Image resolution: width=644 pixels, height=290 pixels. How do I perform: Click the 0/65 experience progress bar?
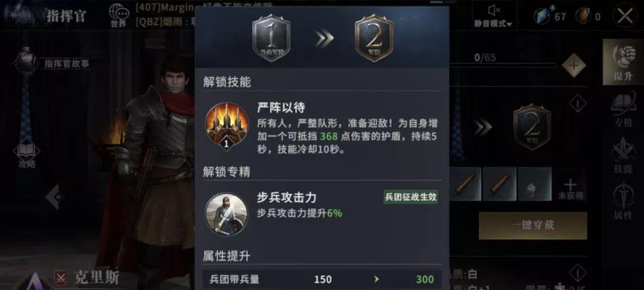[x=502, y=65]
